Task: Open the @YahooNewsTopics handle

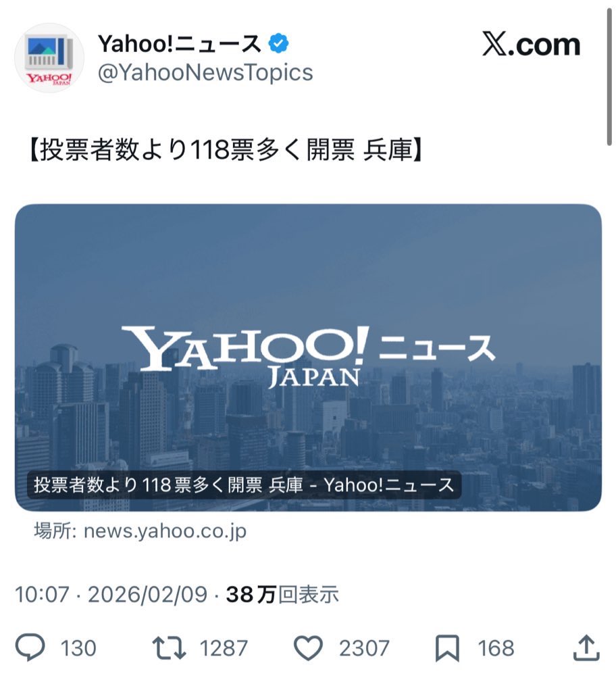Action: tap(205, 73)
